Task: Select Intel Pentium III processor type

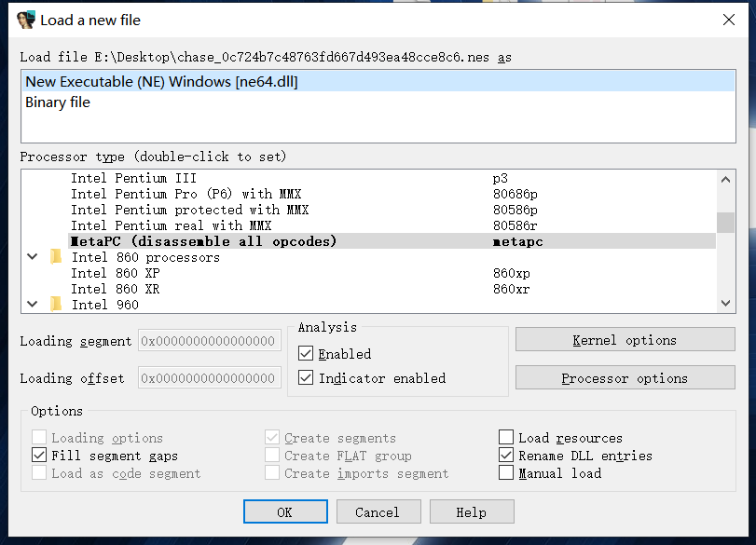Action: point(133,178)
